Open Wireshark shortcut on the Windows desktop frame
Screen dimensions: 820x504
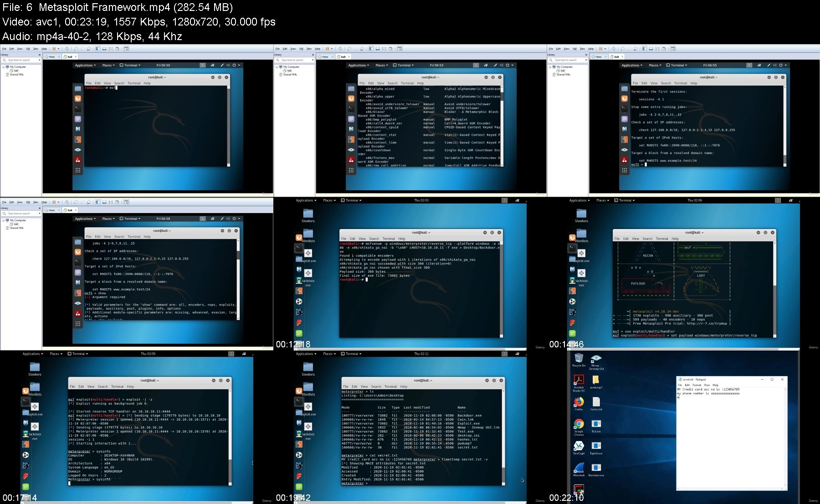tap(579, 469)
